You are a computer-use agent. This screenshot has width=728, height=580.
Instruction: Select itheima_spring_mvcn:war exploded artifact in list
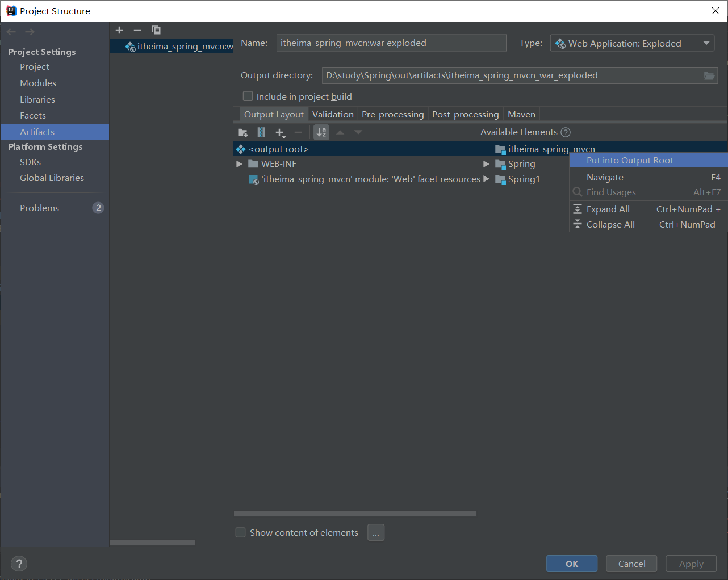click(x=171, y=47)
